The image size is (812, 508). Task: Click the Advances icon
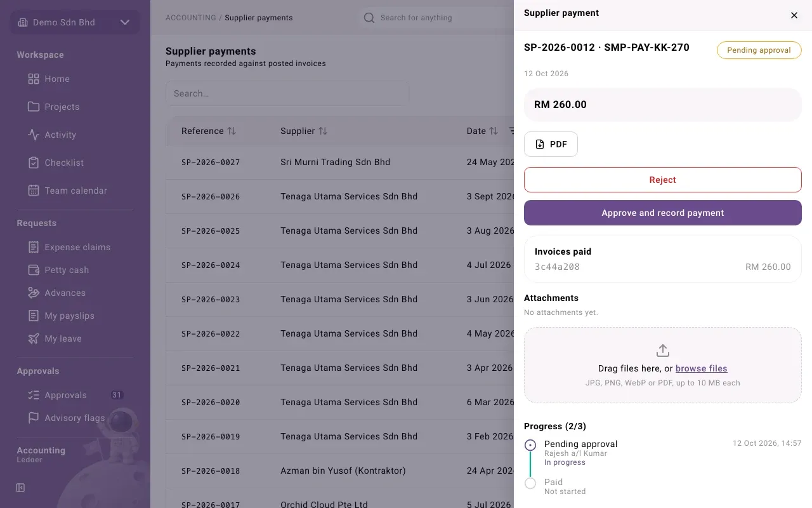(x=34, y=293)
